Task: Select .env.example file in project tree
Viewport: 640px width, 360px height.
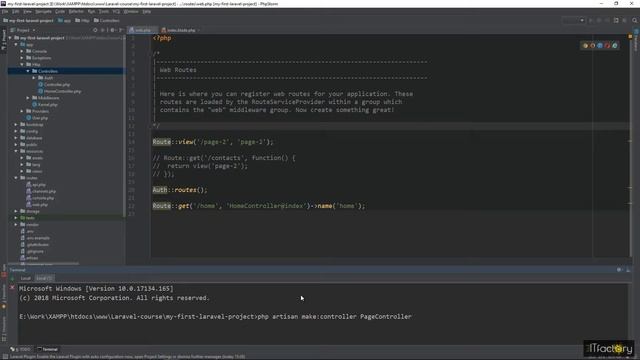Action: [x=35, y=238]
